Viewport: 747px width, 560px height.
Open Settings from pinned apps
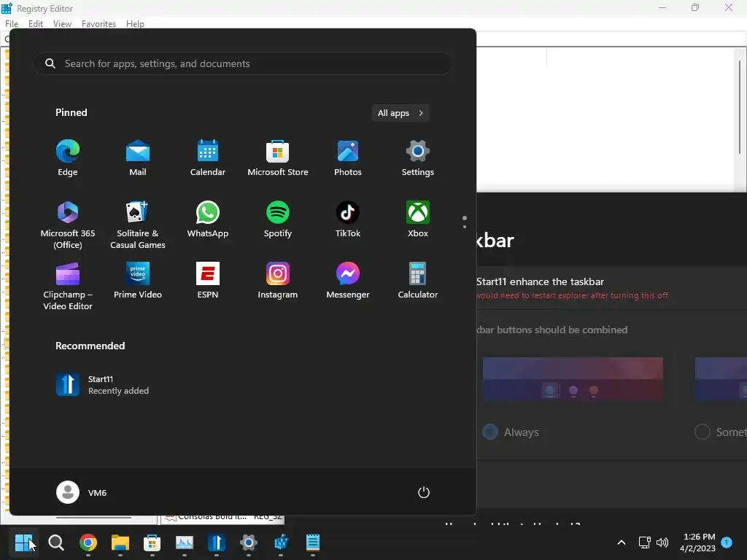pyautogui.click(x=418, y=158)
